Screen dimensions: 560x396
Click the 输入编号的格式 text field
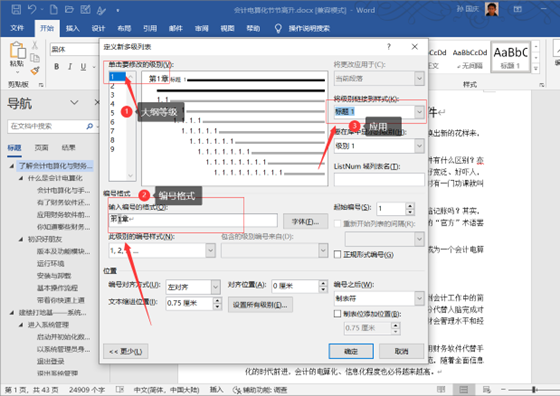(193, 220)
